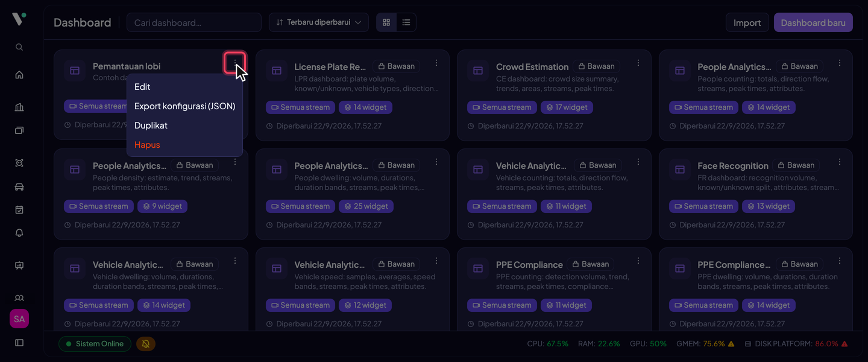Image resolution: width=868 pixels, height=362 pixels.
Task: Open the Pemantauan lobi dashboard title
Action: pyautogui.click(x=127, y=66)
